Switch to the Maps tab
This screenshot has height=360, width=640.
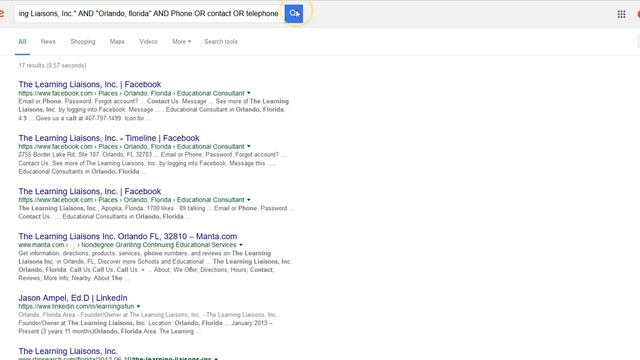[117, 42]
